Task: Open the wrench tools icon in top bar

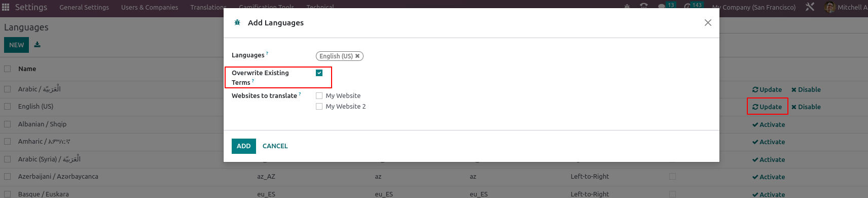Action: 810,7
